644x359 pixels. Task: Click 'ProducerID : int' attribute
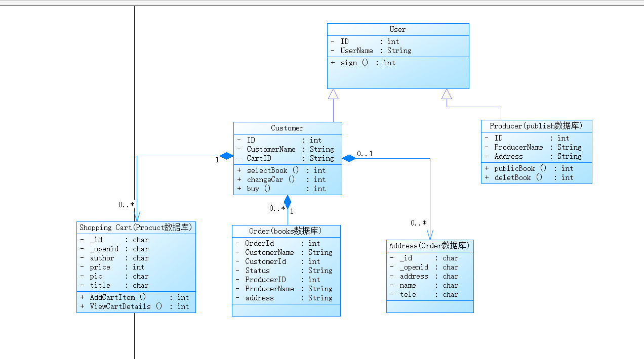point(278,280)
